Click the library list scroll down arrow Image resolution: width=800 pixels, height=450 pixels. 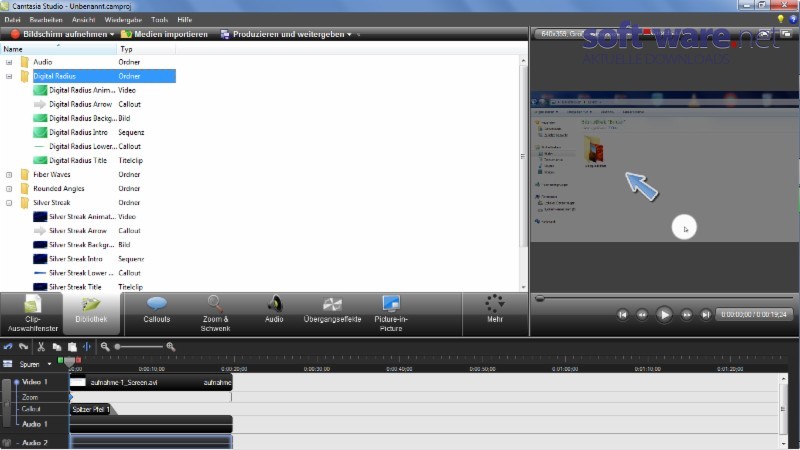(x=523, y=287)
